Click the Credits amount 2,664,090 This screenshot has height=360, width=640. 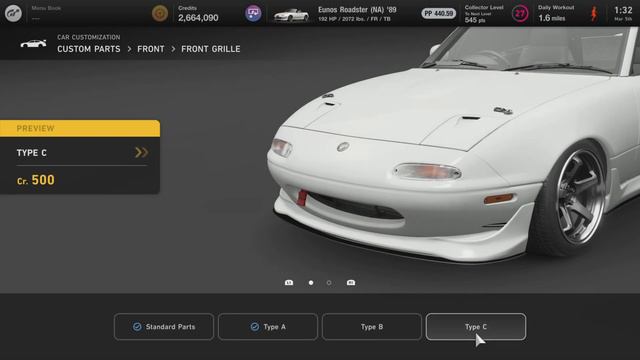pyautogui.click(x=198, y=18)
